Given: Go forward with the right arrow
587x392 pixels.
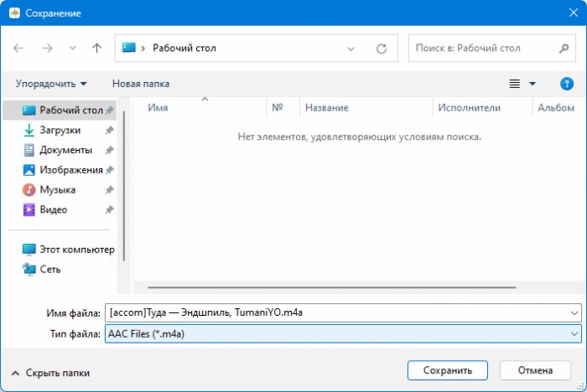Looking at the screenshot, I should click(x=47, y=48).
